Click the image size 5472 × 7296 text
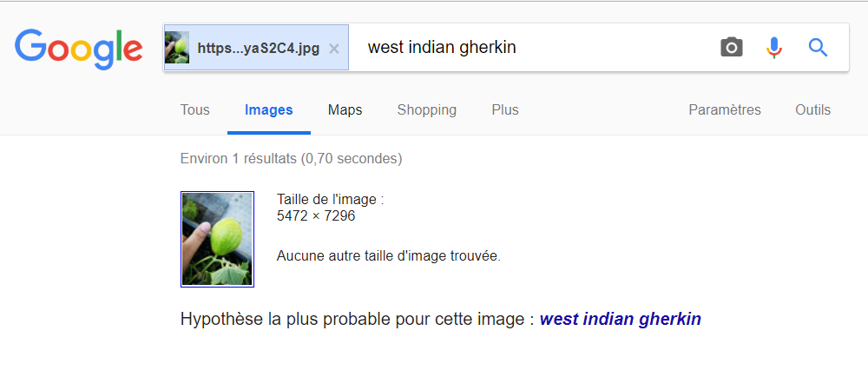This screenshot has width=868, height=377. click(x=316, y=216)
